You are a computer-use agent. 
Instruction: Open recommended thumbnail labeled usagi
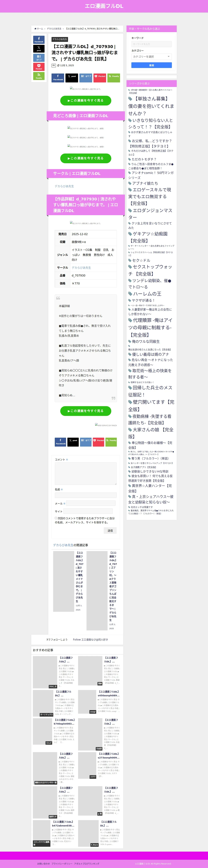[x=87, y=702]
